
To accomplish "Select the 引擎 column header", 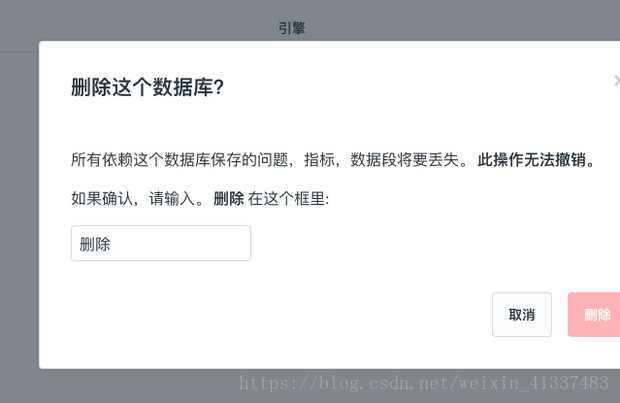I will (292, 28).
